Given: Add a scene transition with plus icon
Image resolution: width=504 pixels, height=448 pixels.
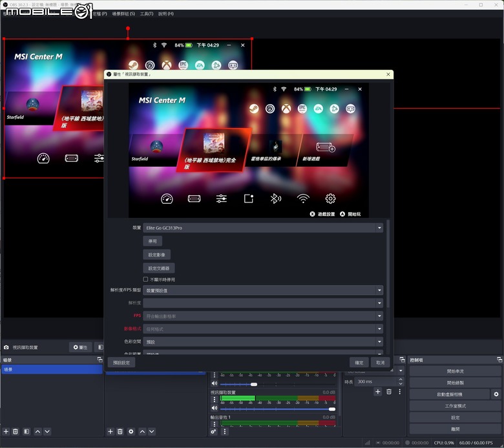Looking at the screenshot, I should pyautogui.click(x=378, y=391).
